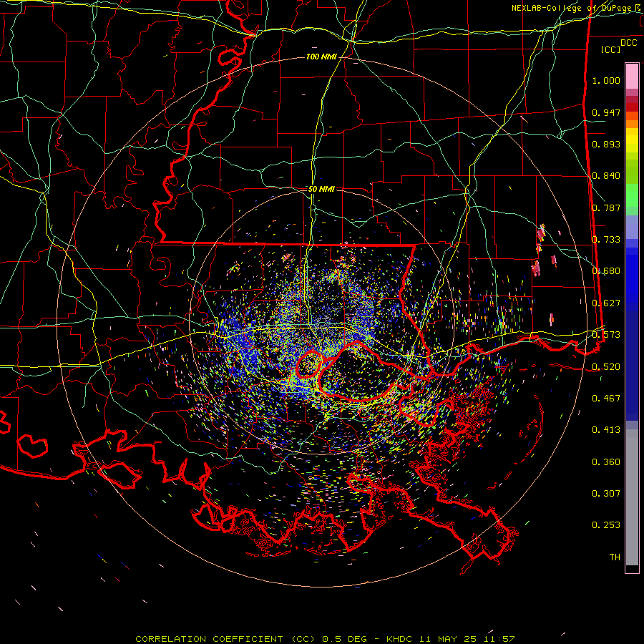Screen dimensions: 644x644
Task: Select the [CC] legend header
Action: (611, 49)
